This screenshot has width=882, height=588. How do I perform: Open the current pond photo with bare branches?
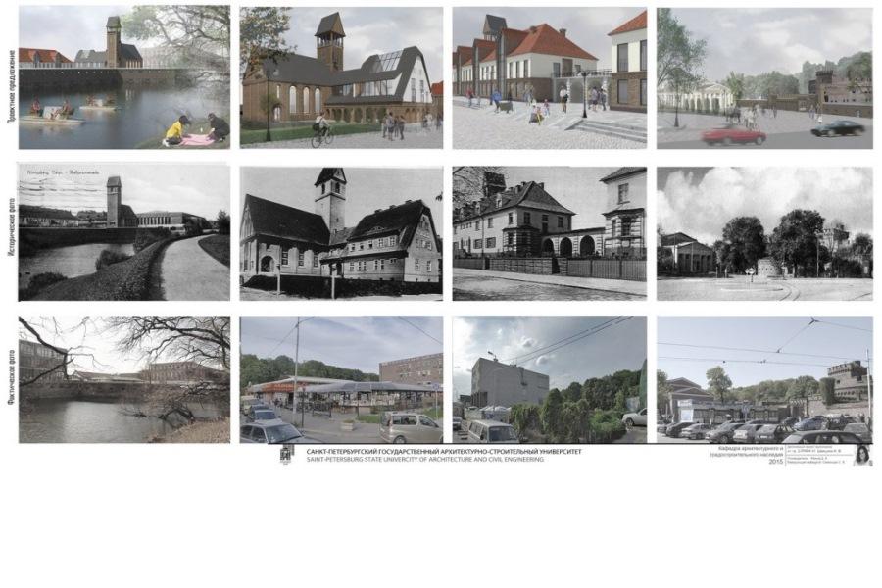click(x=123, y=379)
